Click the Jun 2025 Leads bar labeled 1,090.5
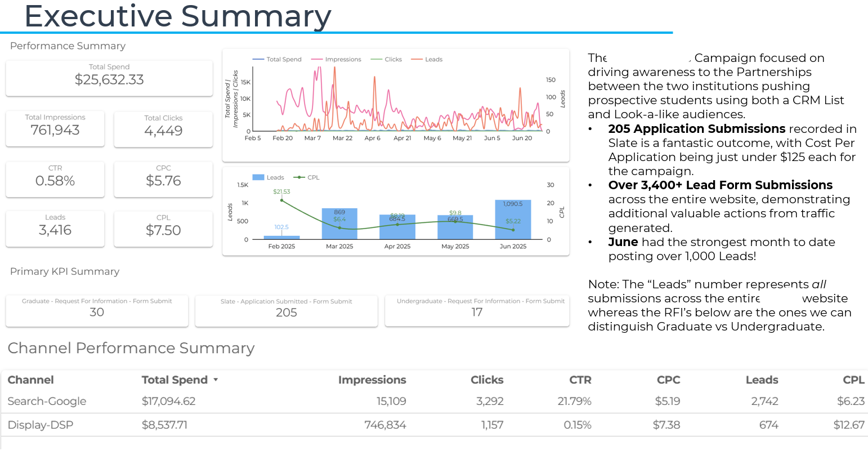 513,220
